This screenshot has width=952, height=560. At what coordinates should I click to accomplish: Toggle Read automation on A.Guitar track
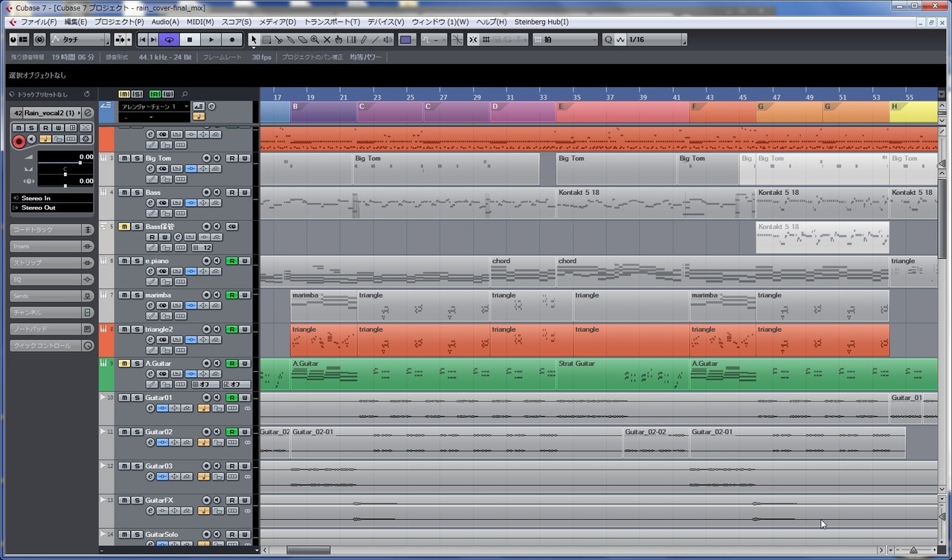pyautogui.click(x=231, y=364)
